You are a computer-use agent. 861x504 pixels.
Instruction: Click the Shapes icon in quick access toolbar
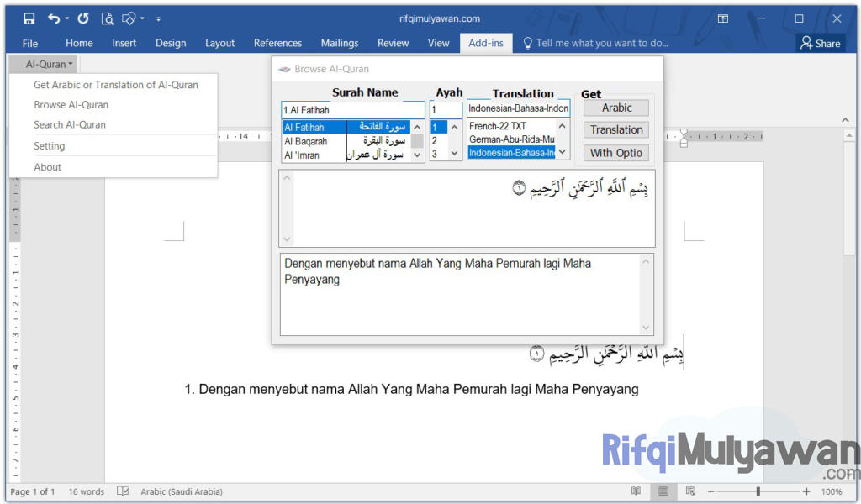click(129, 18)
